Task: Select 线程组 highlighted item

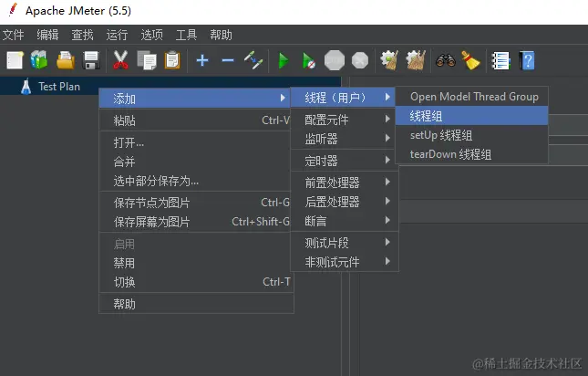Action: pos(471,116)
